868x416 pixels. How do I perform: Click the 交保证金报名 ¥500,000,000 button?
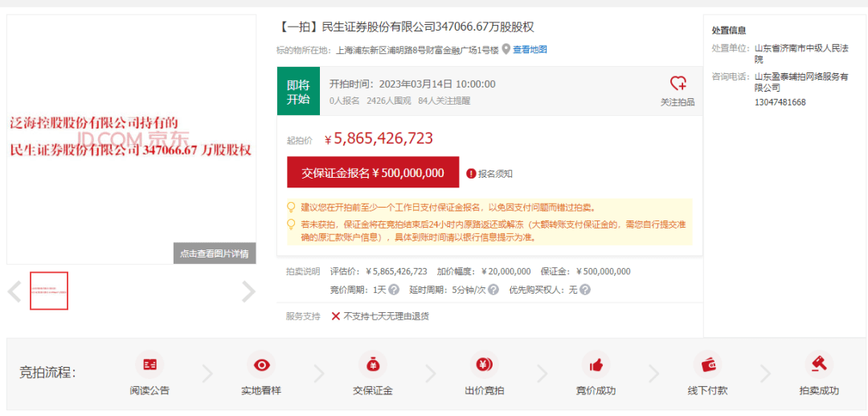click(x=373, y=173)
